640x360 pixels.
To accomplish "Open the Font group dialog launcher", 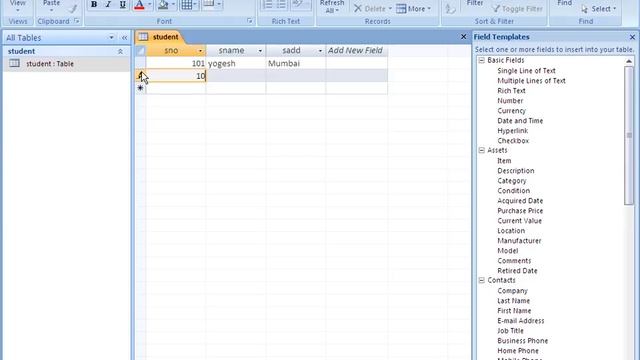I will point(250,21).
